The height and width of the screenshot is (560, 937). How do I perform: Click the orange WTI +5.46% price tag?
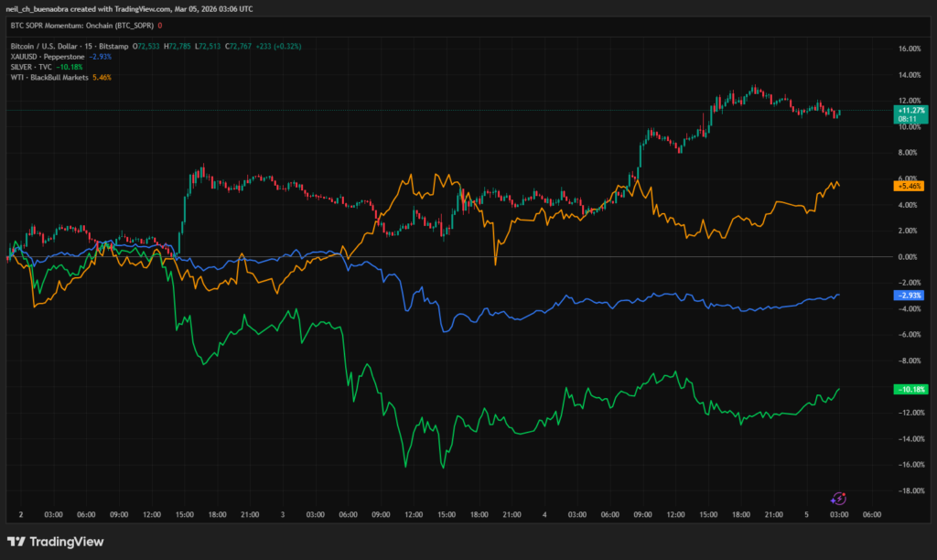pyautogui.click(x=908, y=186)
